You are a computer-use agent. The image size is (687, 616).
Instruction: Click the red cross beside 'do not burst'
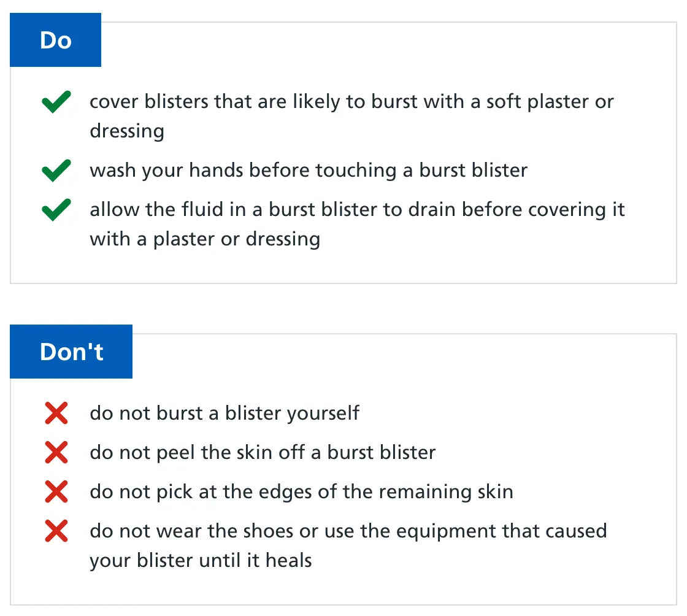56,414
